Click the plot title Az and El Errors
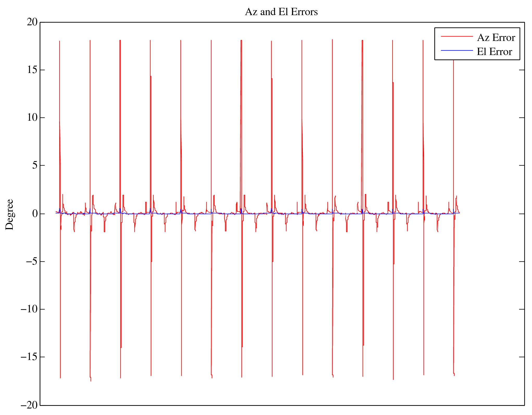Screen dimensions: 532x415 coord(281,12)
